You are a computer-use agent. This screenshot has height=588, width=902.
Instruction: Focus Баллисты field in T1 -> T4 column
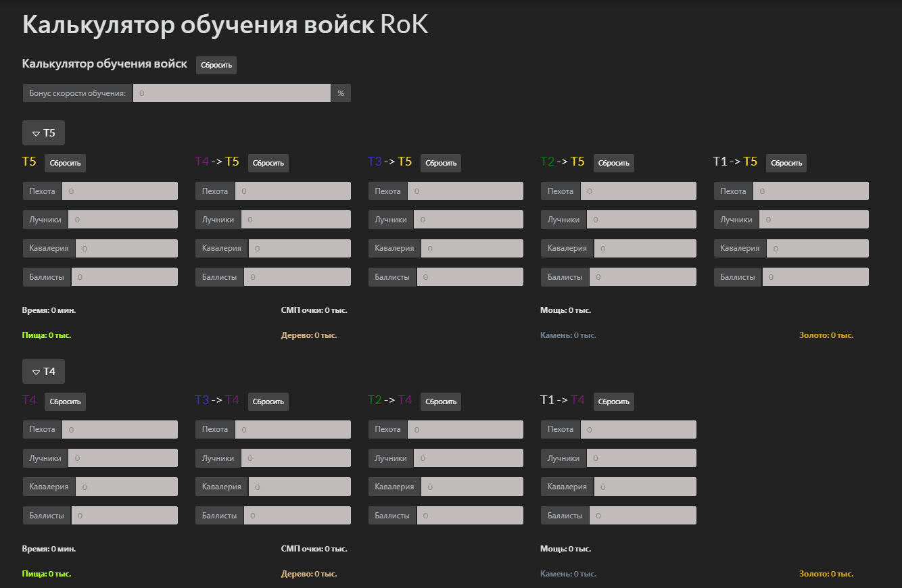click(643, 516)
